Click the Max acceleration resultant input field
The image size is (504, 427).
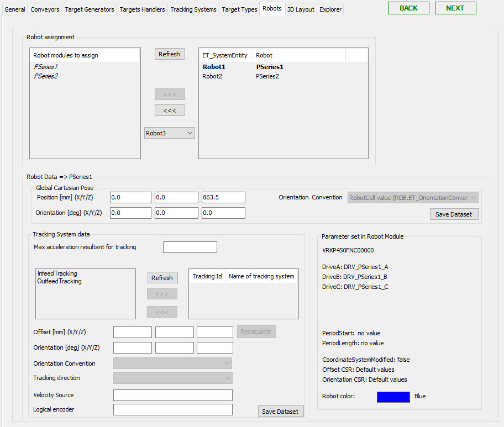click(x=190, y=247)
